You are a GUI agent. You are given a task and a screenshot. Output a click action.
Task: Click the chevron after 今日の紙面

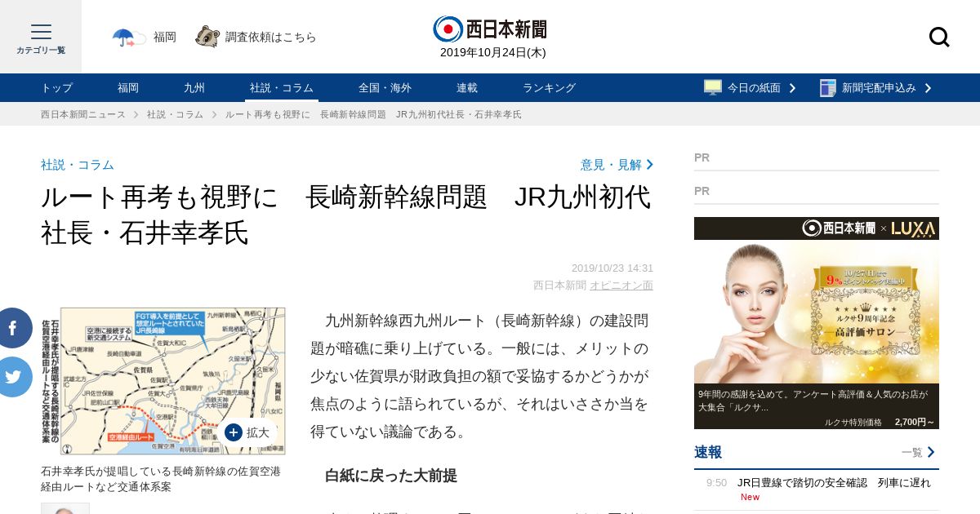pos(792,87)
